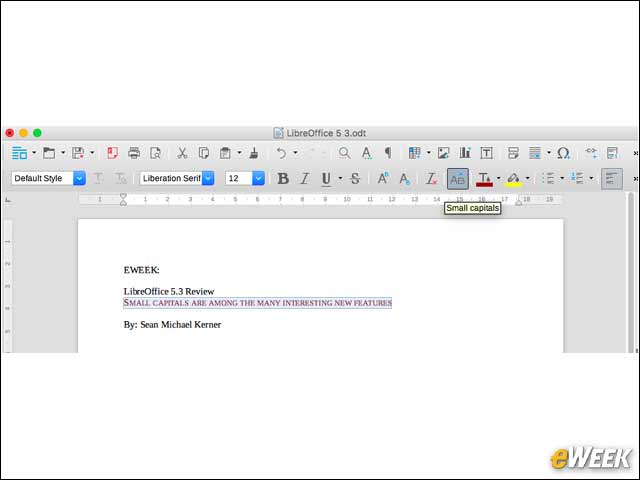Click inside the Paragraph Style input field
Screen dimensions: 640x480
tap(42, 178)
